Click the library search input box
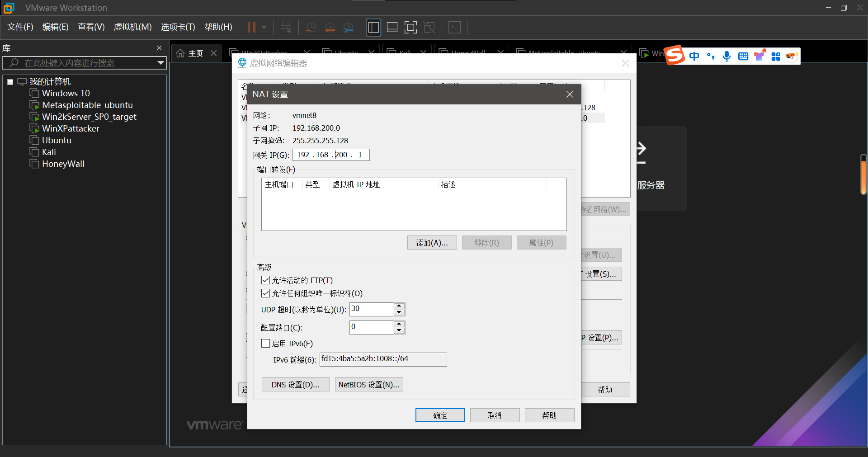 (85, 63)
